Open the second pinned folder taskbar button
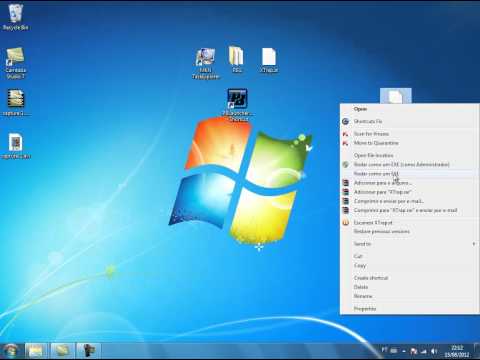 tap(62, 351)
